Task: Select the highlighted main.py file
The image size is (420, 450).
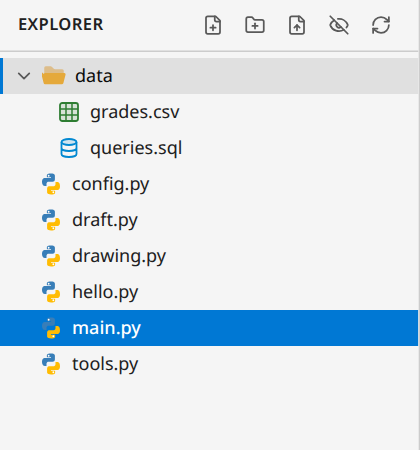Action: 209,328
